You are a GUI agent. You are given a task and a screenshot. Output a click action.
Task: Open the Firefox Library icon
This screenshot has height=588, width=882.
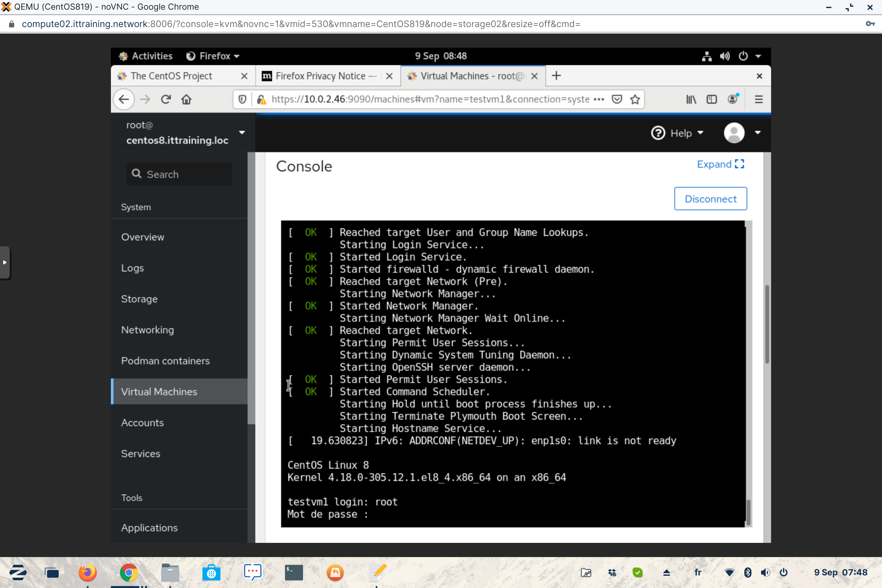coord(691,99)
